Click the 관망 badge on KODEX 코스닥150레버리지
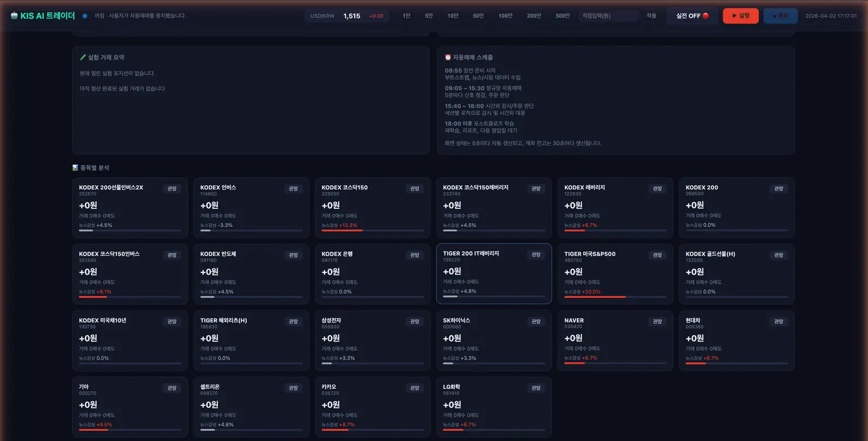Screen dimensions: 868x441 click(x=536, y=189)
